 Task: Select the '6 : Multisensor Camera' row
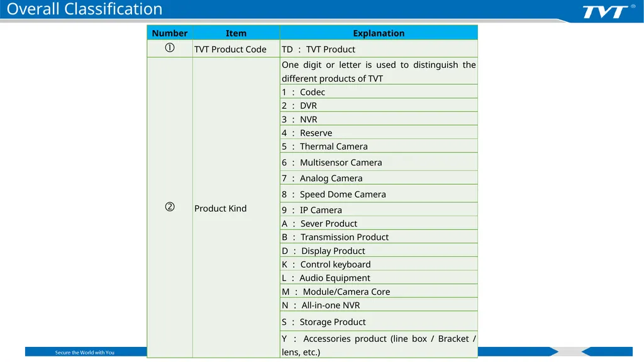[x=379, y=162]
